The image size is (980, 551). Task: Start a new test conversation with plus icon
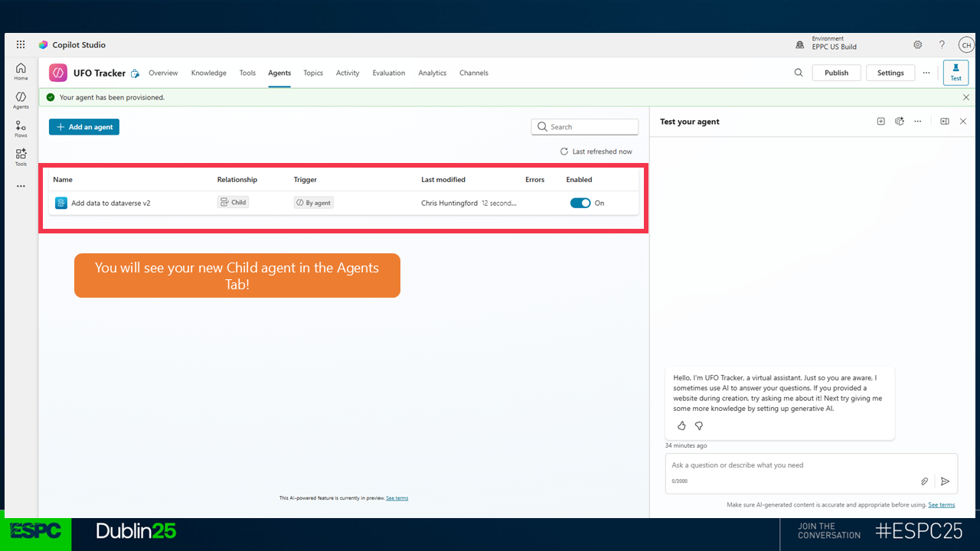point(880,122)
